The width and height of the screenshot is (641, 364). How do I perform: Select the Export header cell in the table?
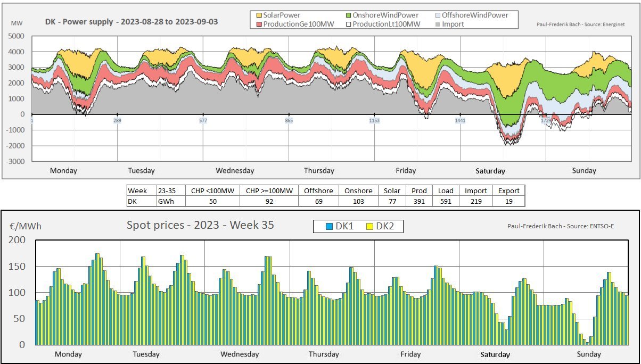508,191
